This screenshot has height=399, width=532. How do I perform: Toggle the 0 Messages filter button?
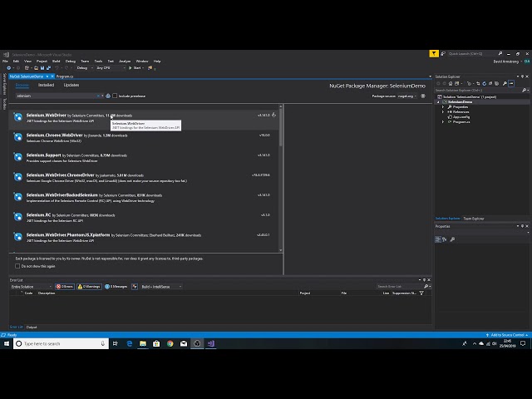tap(116, 287)
